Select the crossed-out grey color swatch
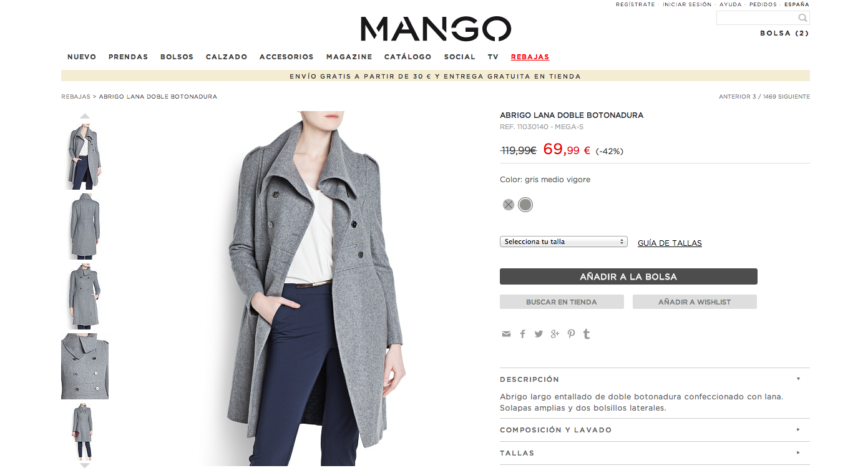Viewport: 868px width, 473px height. 509,205
